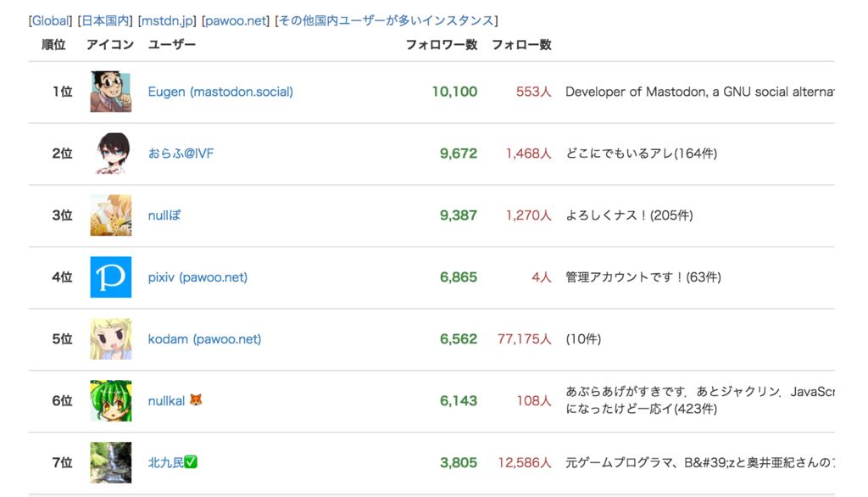
Task: Open nullぽ user profile link
Action: point(164,215)
